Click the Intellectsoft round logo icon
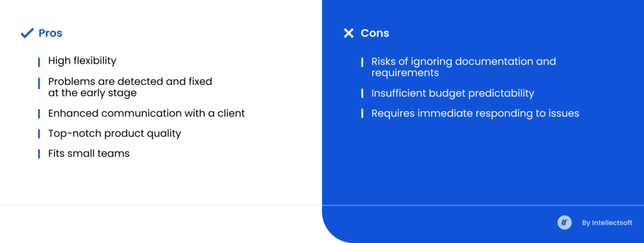This screenshot has width=644, height=243. 564,222
